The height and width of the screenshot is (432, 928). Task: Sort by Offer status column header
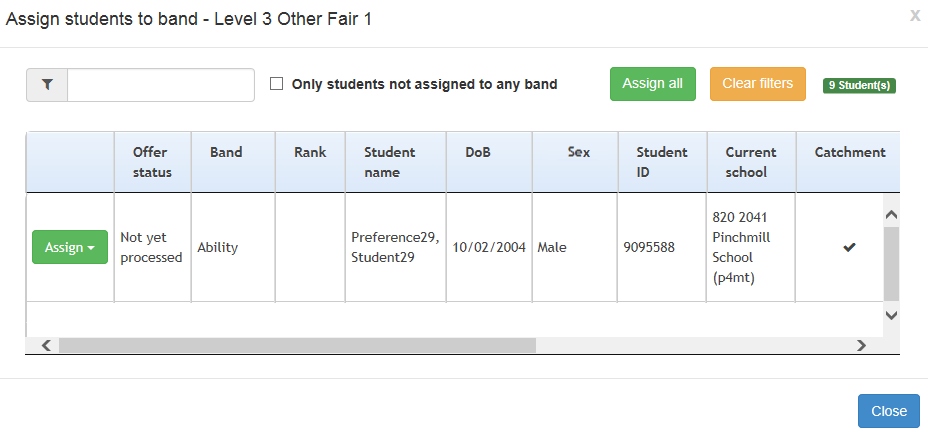[152, 162]
